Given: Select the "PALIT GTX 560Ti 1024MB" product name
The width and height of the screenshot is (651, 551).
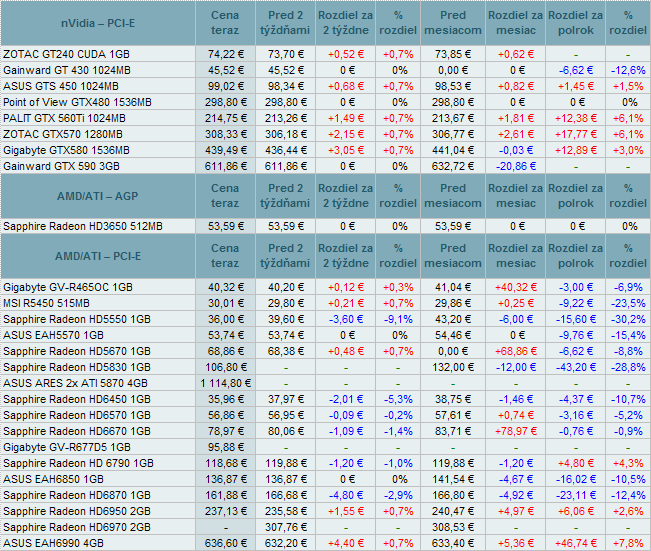Looking at the screenshot, I should (x=64, y=118).
